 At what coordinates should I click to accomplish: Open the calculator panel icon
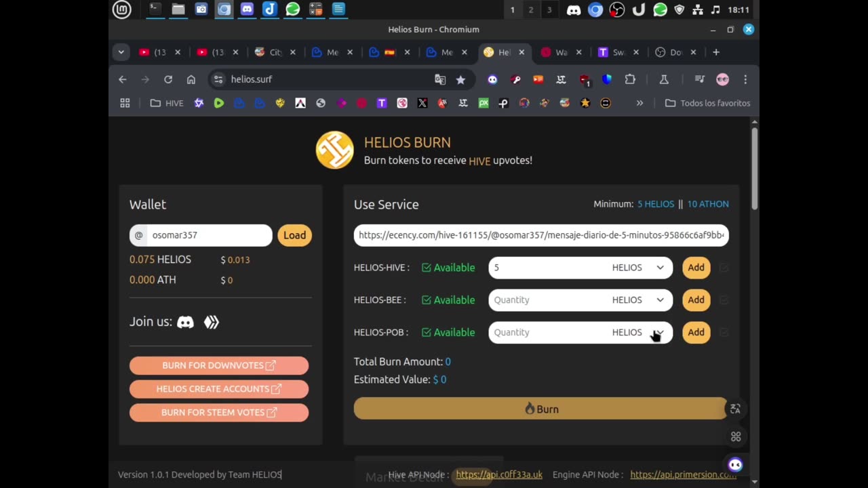[x=315, y=9]
